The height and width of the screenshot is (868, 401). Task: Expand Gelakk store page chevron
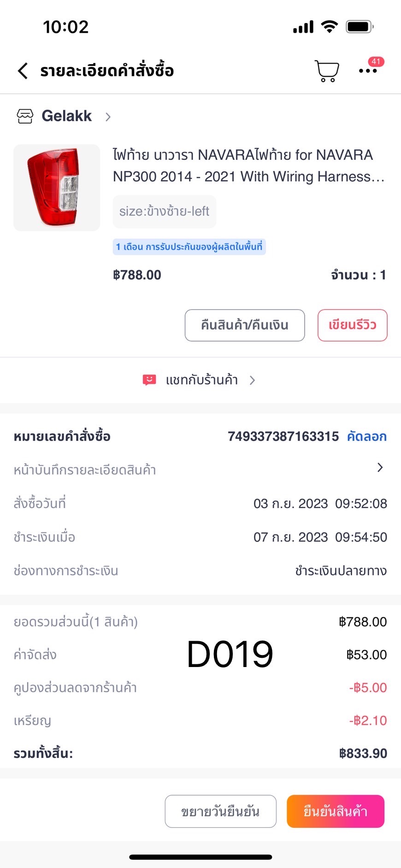tap(108, 117)
